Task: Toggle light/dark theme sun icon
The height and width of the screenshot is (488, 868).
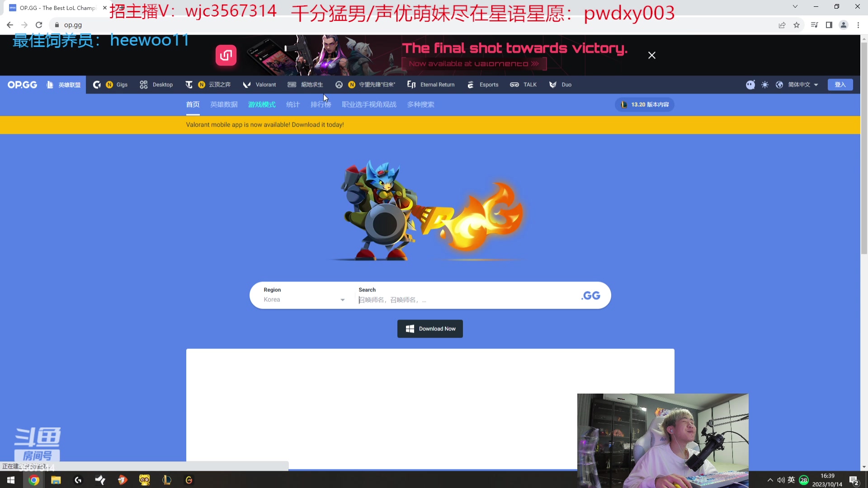Action: 765,84
